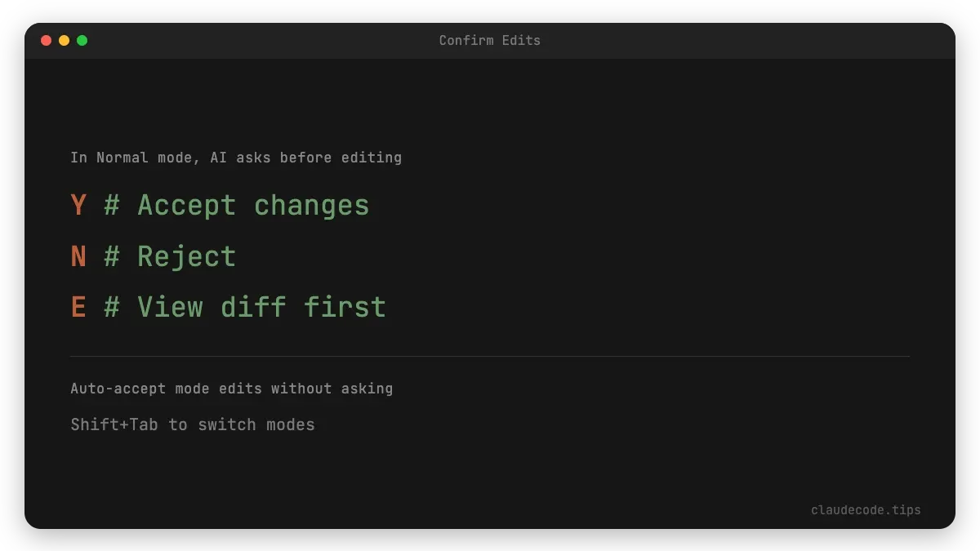Select the orange Y key letter
Image resolution: width=980 pixels, height=551 pixels.
(x=78, y=206)
